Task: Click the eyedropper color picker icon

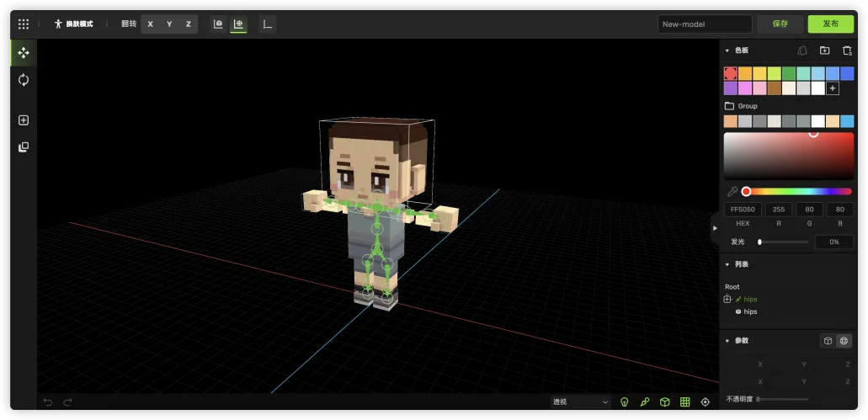Action: click(x=732, y=191)
